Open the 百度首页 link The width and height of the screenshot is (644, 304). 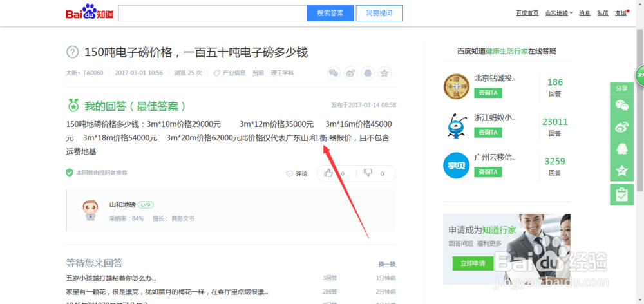pos(527,13)
